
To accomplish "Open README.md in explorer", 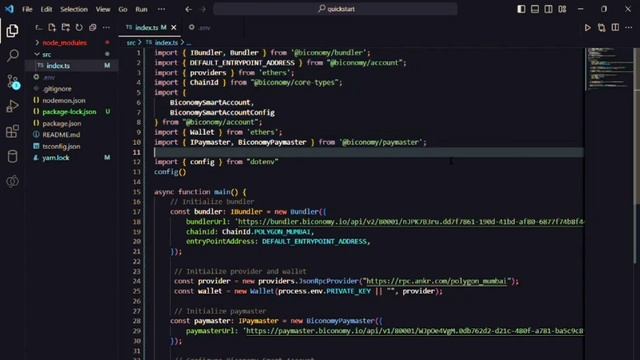I will coord(61,134).
